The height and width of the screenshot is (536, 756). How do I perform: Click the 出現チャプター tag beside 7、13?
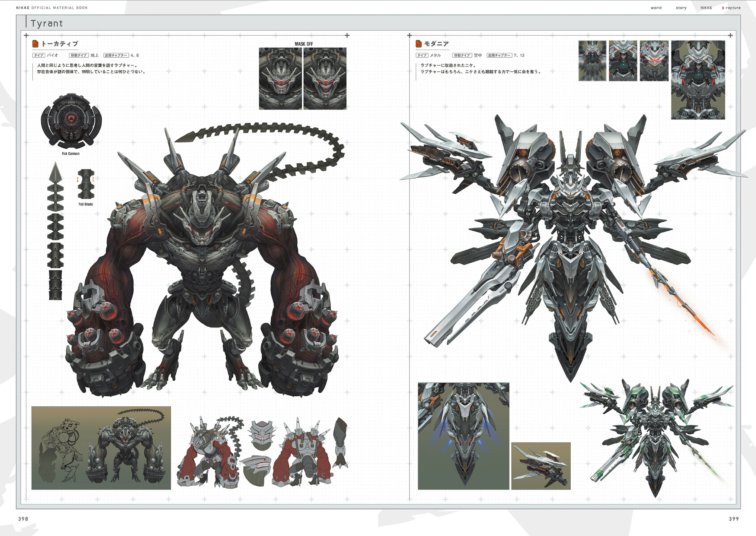point(499,55)
